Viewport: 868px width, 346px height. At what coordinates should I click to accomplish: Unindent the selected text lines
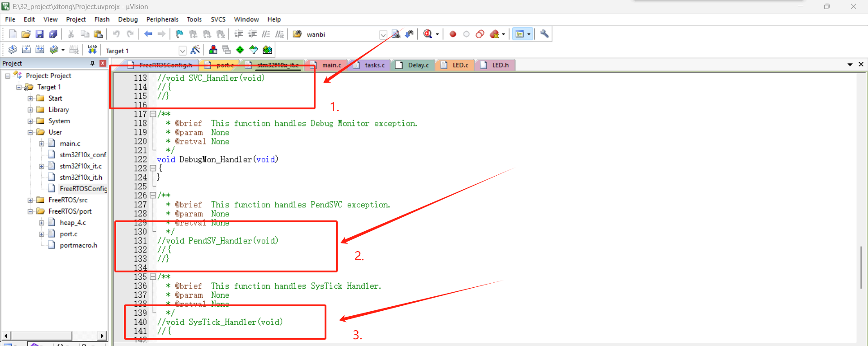pos(252,34)
